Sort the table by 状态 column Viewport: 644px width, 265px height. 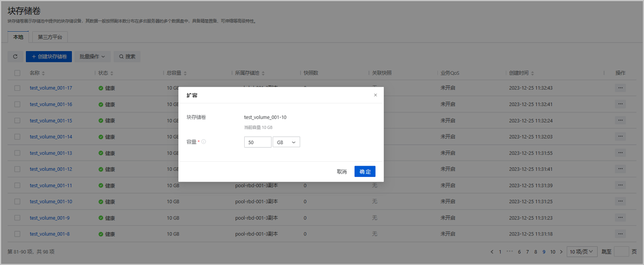(x=112, y=73)
